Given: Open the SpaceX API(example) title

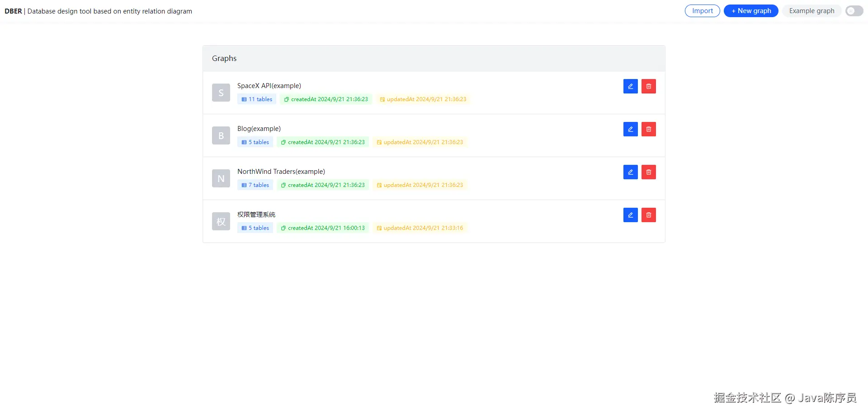Looking at the screenshot, I should tap(269, 86).
